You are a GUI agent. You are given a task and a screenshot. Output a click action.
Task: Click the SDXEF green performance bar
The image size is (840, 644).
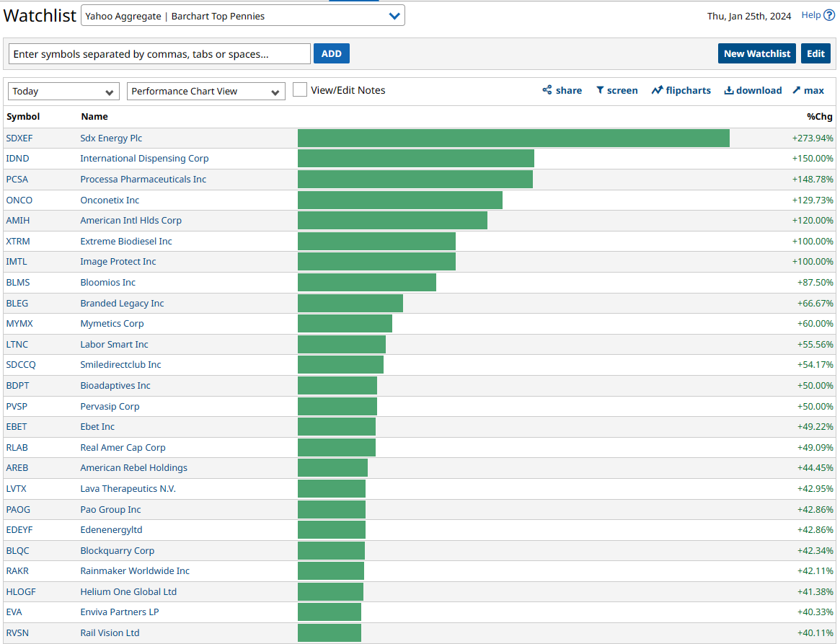pyautogui.click(x=513, y=138)
